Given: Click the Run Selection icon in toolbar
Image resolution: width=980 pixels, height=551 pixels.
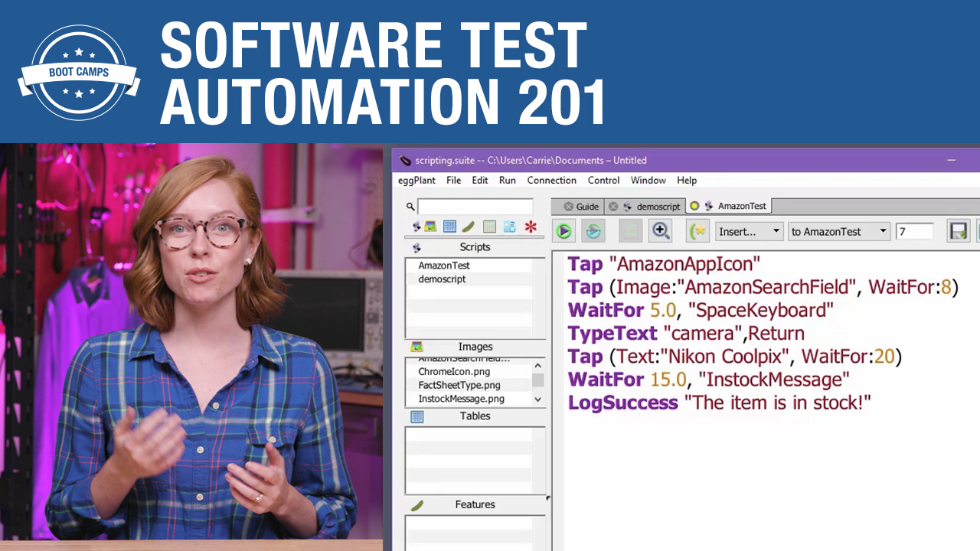Looking at the screenshot, I should [x=593, y=231].
